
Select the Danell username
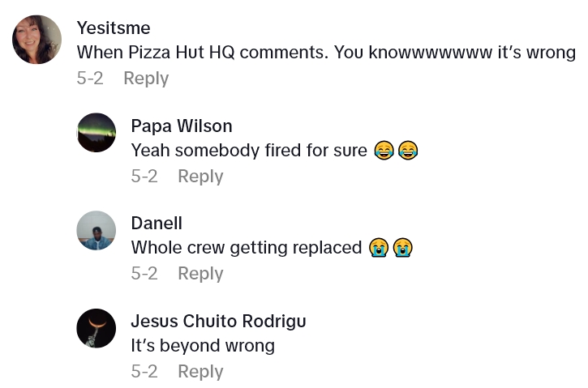(x=157, y=224)
